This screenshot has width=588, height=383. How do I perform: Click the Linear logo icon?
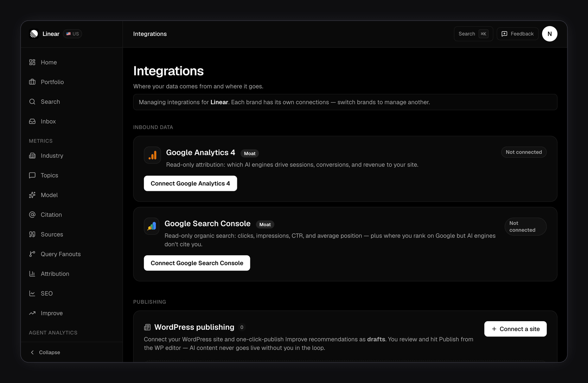34,34
